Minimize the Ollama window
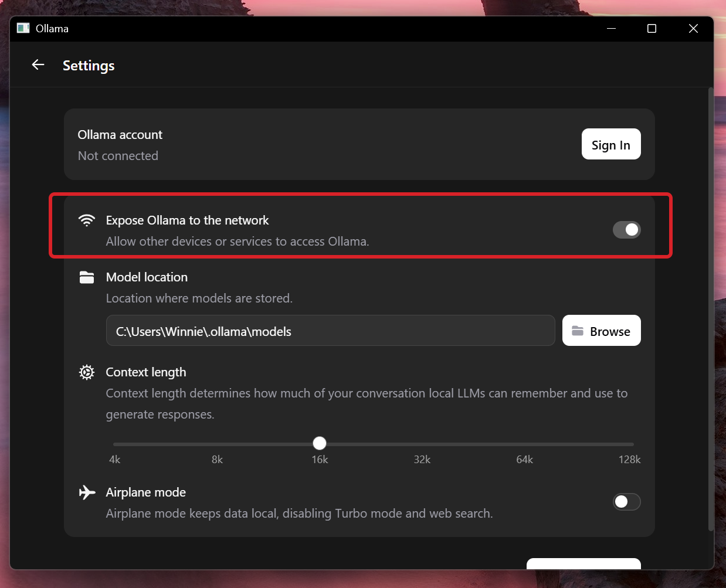 point(611,28)
